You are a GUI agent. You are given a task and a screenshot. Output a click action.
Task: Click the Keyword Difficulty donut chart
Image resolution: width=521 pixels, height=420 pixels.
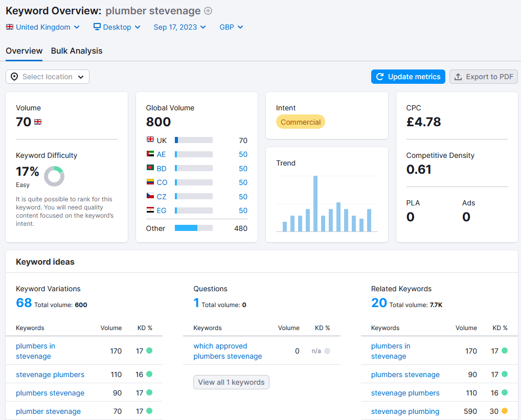pos(54,176)
